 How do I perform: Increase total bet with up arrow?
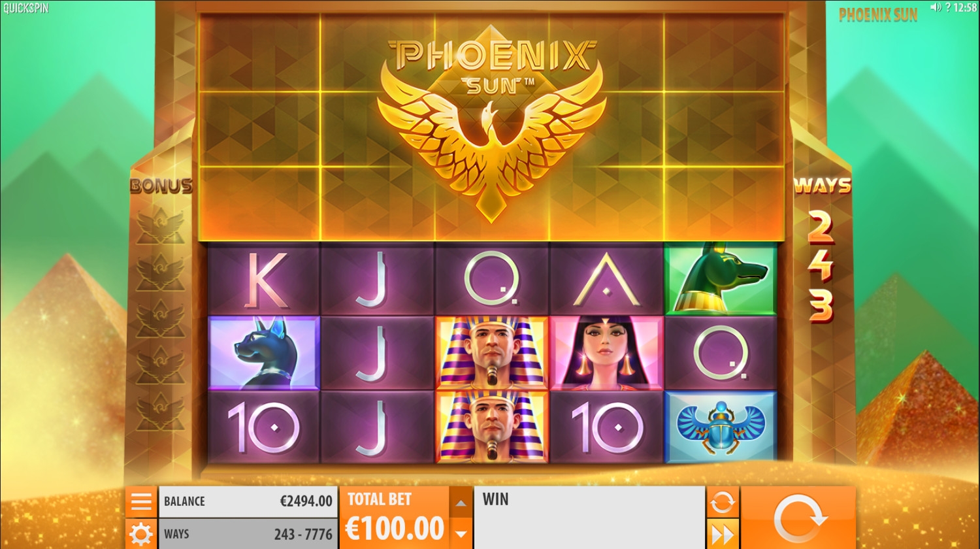pyautogui.click(x=461, y=503)
